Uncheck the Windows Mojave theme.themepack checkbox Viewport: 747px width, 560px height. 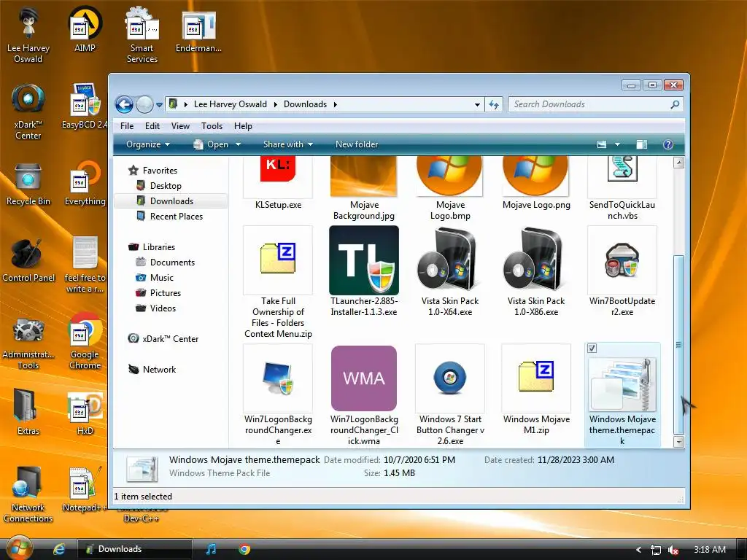tap(592, 348)
